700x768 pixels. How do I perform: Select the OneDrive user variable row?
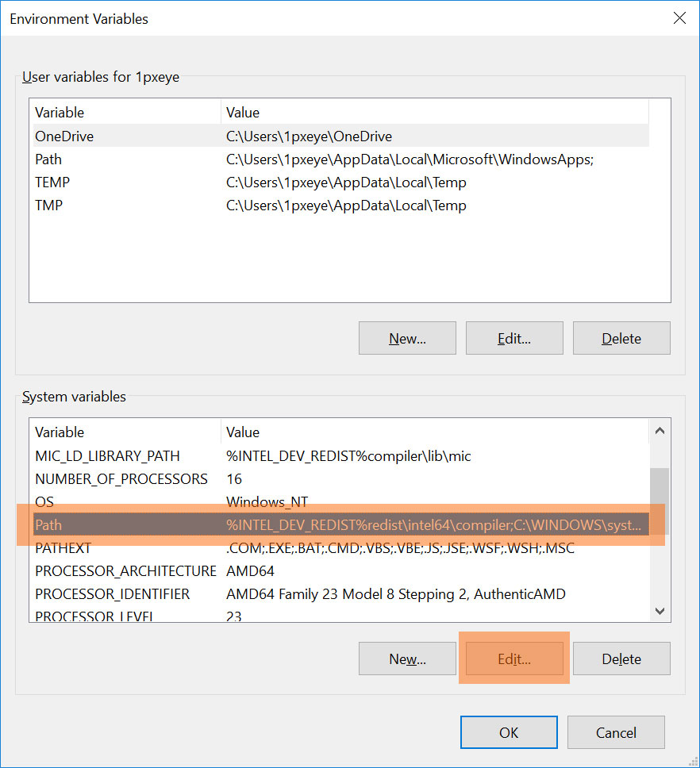[63, 136]
